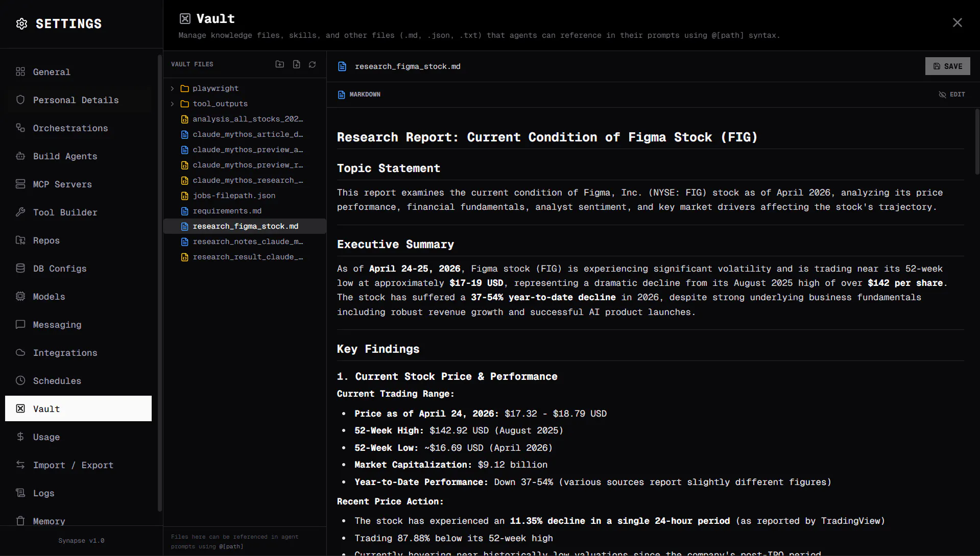The image size is (980, 556).
Task: Click the settings gear icon in header
Action: (x=21, y=23)
